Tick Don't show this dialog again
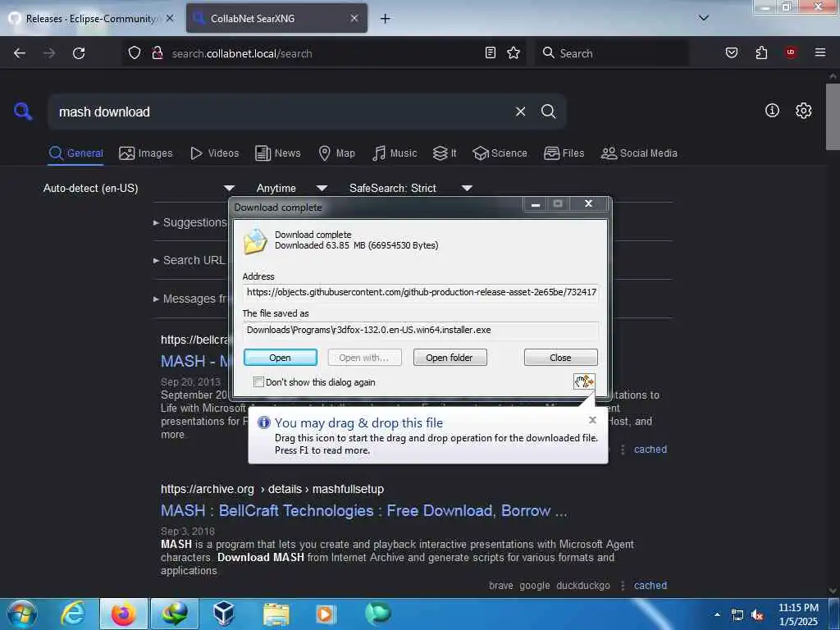 coord(258,382)
